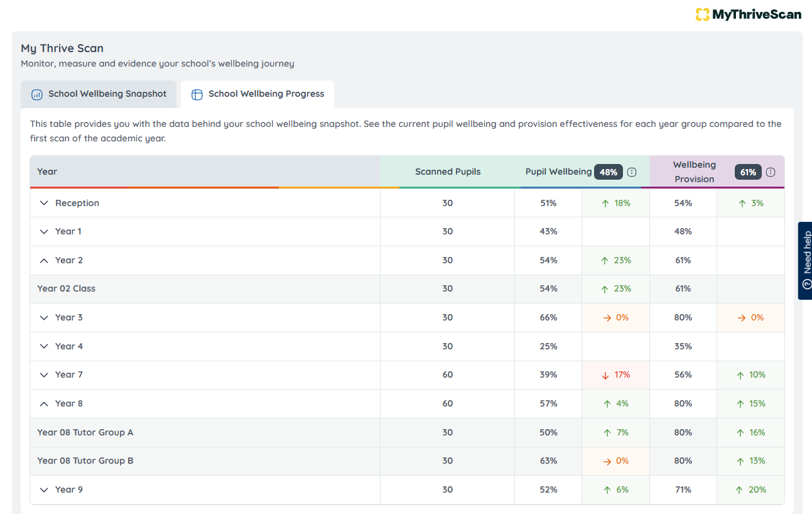Click the 48% Pupil Wellbeing badge
812x514 pixels.
click(608, 172)
